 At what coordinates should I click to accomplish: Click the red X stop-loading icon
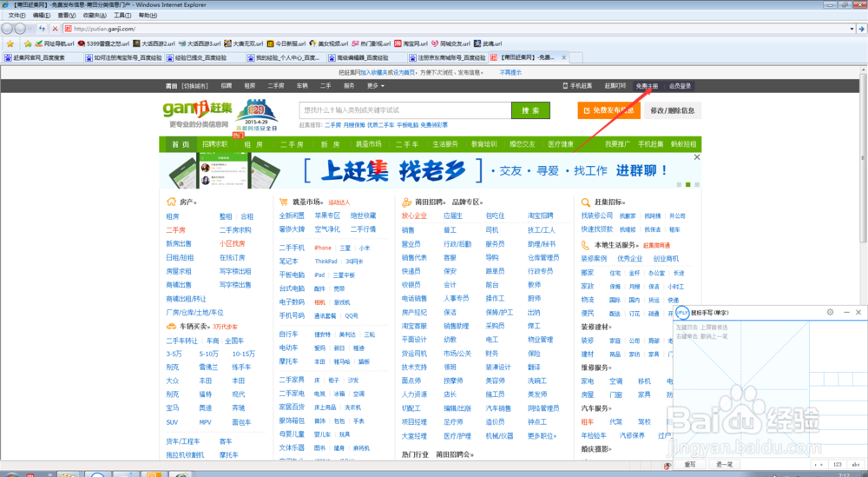[55, 29]
